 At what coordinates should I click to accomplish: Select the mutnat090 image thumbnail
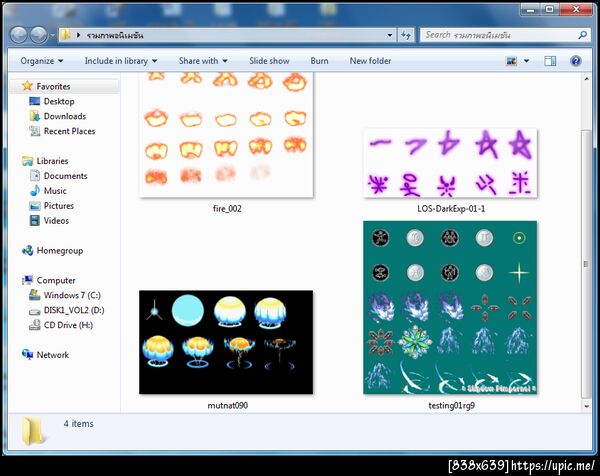[x=226, y=342]
